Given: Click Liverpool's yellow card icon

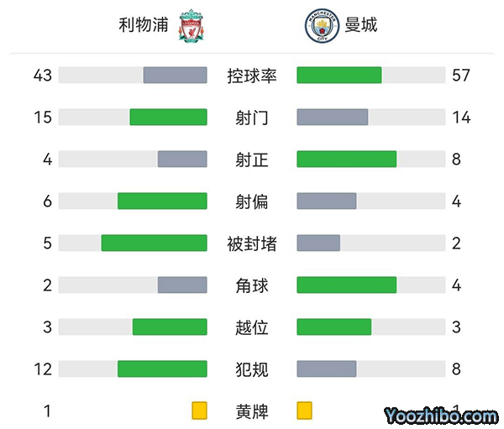Looking at the screenshot, I should (x=199, y=411).
